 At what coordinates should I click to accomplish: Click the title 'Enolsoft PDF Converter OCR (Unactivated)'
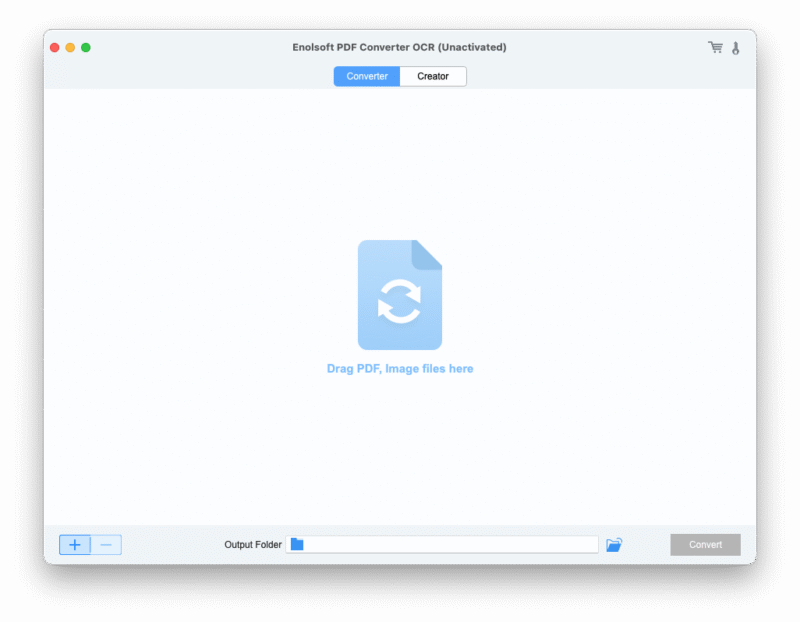tap(400, 46)
